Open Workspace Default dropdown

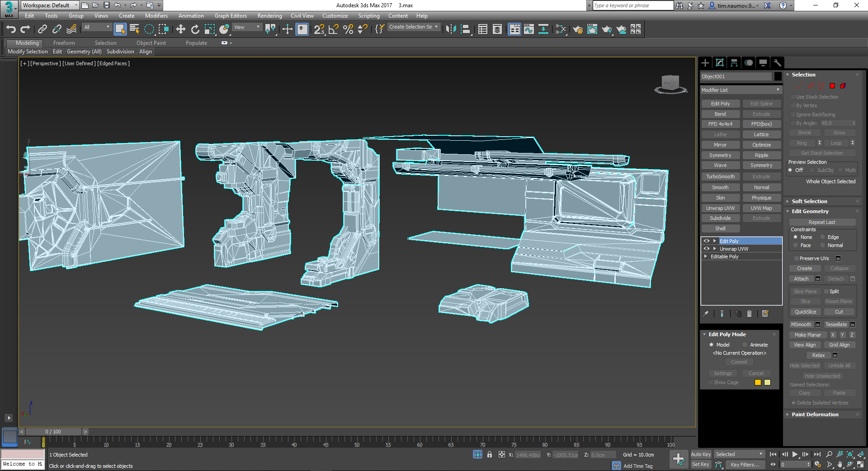[50, 5]
